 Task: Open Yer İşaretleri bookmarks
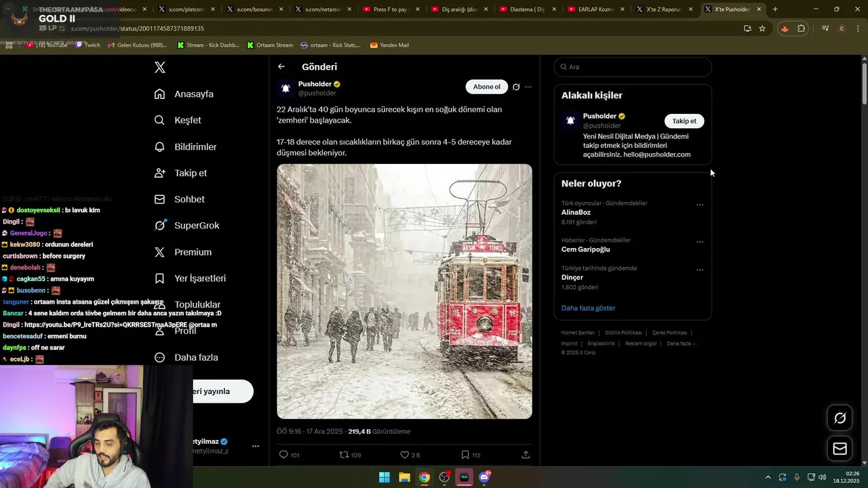pos(190,279)
